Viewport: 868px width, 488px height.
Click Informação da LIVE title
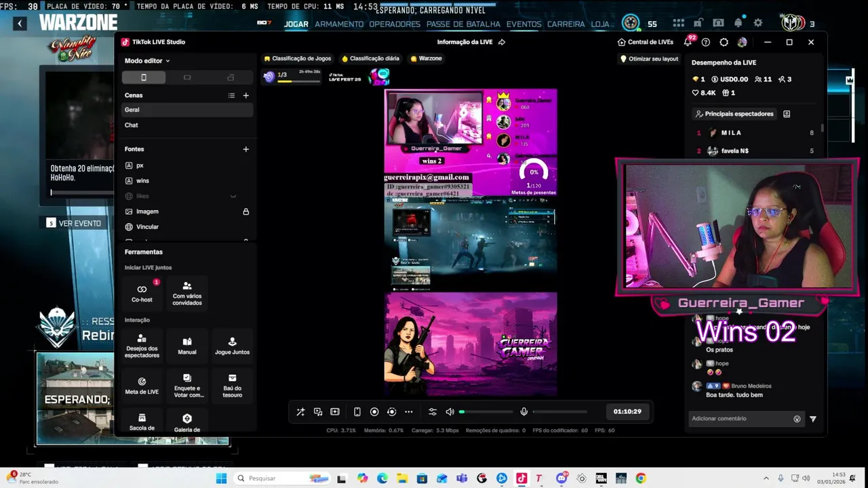[x=465, y=42]
